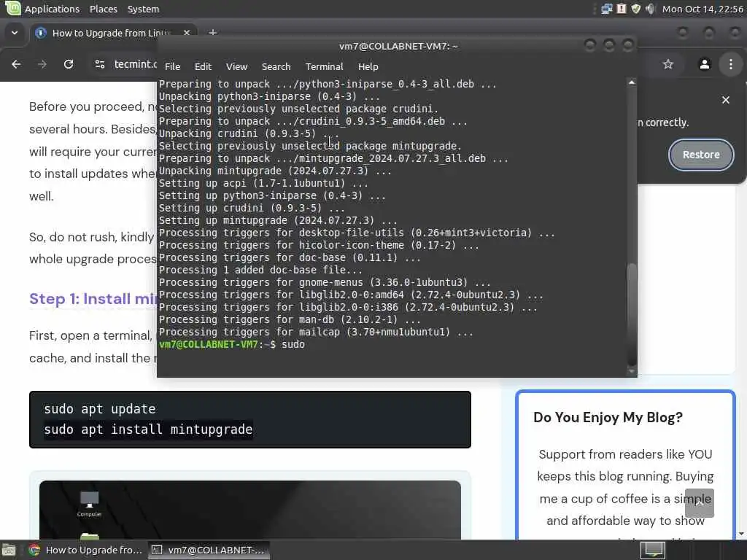Click 'Do You Enjoy My Blog?' heading
747x560 pixels.
pos(608,418)
